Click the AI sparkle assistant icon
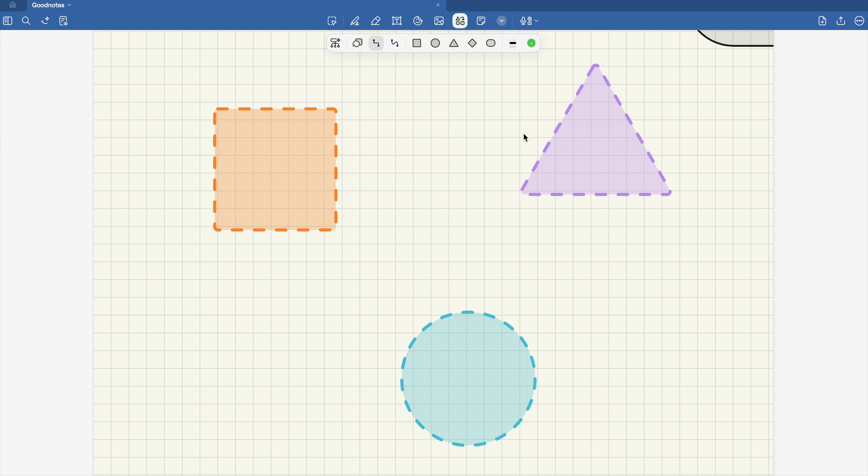 pyautogui.click(x=45, y=21)
